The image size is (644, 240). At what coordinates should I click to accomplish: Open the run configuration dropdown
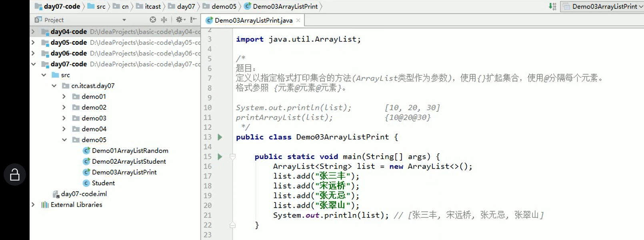coord(602,6)
